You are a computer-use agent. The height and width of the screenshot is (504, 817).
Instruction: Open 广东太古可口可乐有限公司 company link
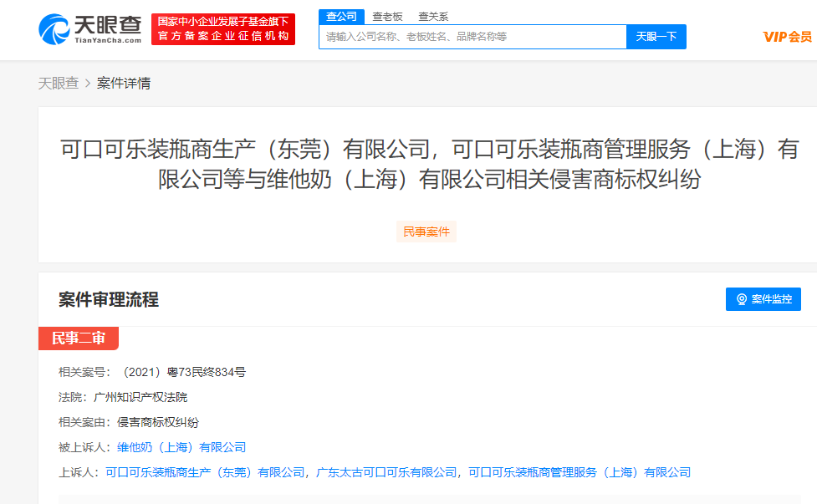[x=386, y=472]
